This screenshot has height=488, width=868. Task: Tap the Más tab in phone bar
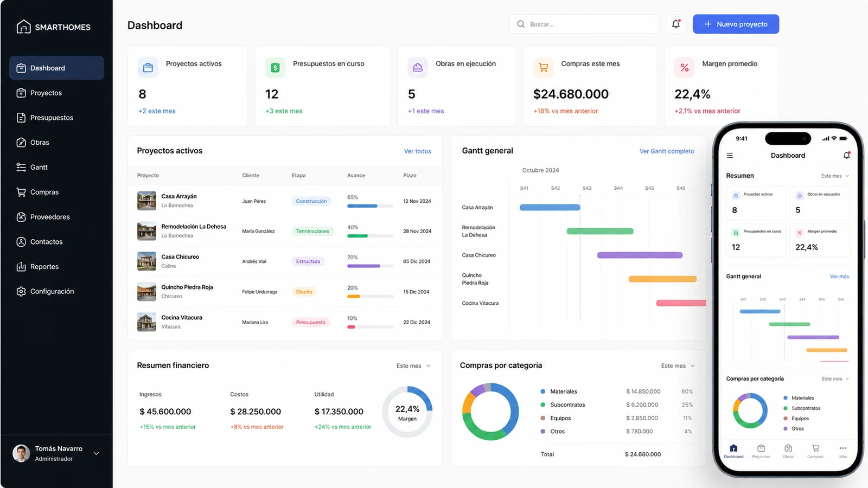click(x=843, y=451)
